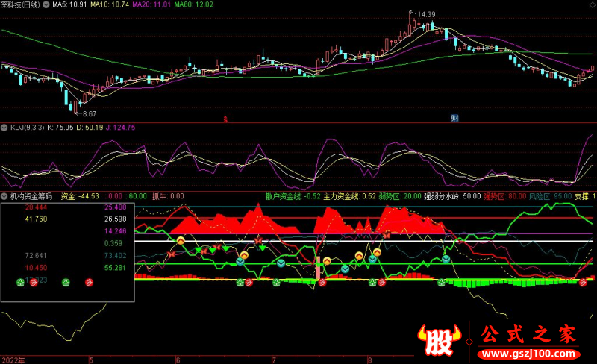The width and height of the screenshot is (597, 364).
Task: Click the leftmost gold coin signal icon
Action: pos(180,241)
